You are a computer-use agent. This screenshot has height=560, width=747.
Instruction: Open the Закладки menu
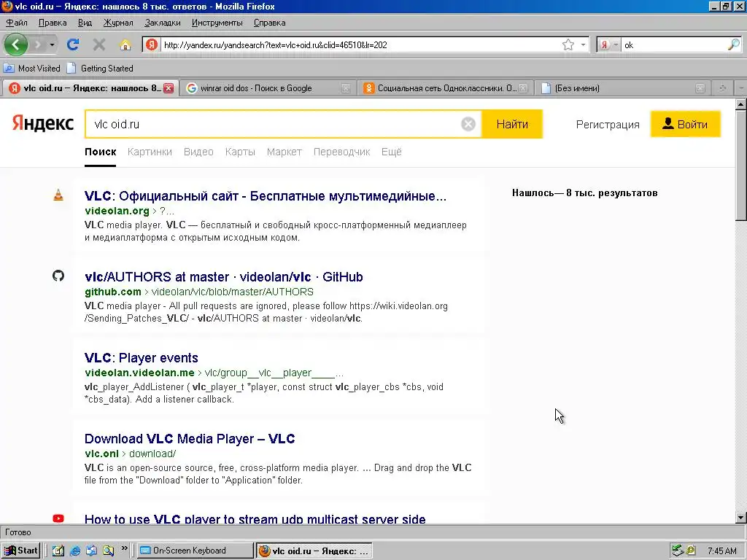163,23
